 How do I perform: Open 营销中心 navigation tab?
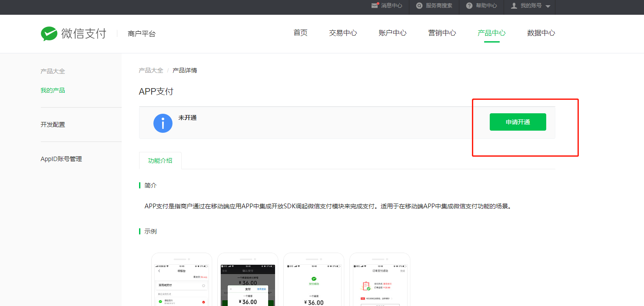(442, 33)
